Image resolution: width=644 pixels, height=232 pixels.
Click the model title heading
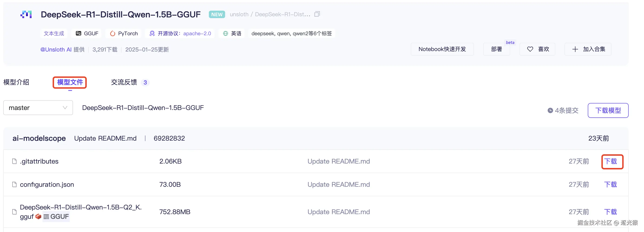121,14
